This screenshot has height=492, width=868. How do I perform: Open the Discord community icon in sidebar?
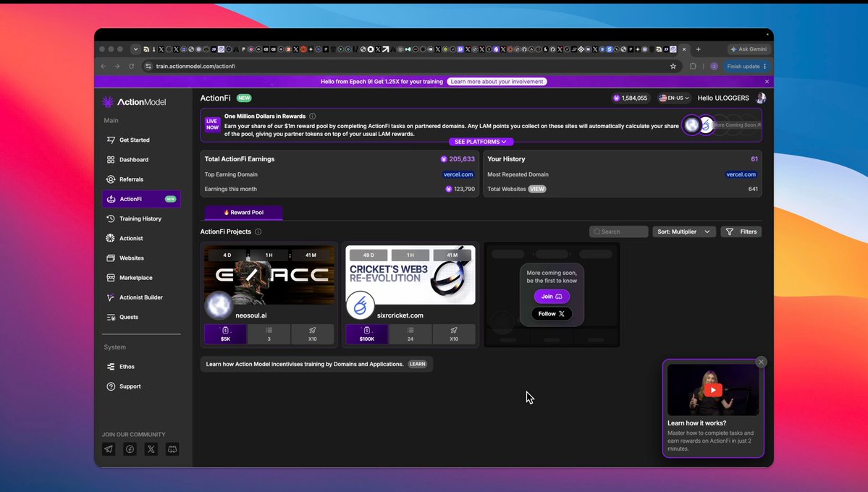tap(173, 449)
